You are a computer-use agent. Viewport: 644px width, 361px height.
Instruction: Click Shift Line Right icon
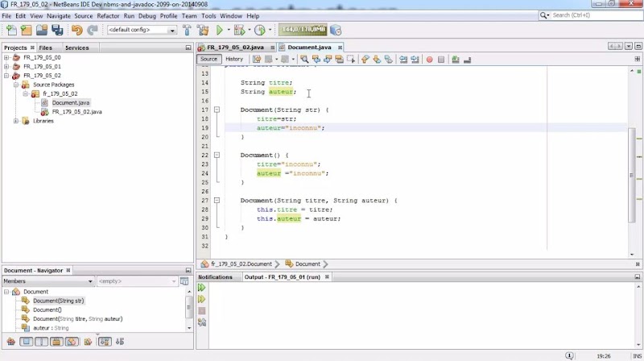tap(415, 60)
